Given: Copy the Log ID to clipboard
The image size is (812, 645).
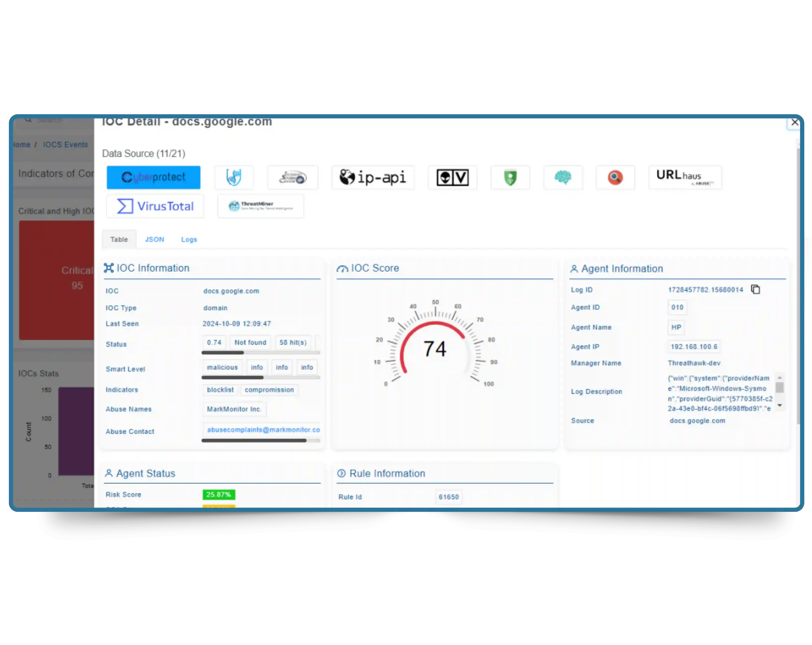Looking at the screenshot, I should (x=755, y=289).
